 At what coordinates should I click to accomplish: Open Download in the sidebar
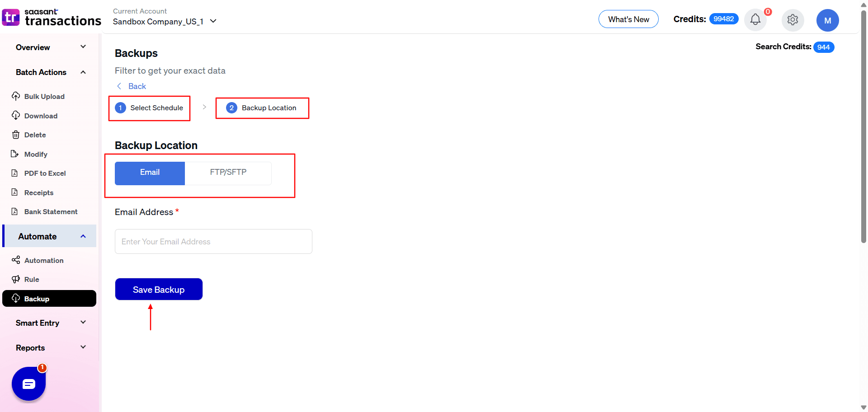pyautogui.click(x=41, y=116)
